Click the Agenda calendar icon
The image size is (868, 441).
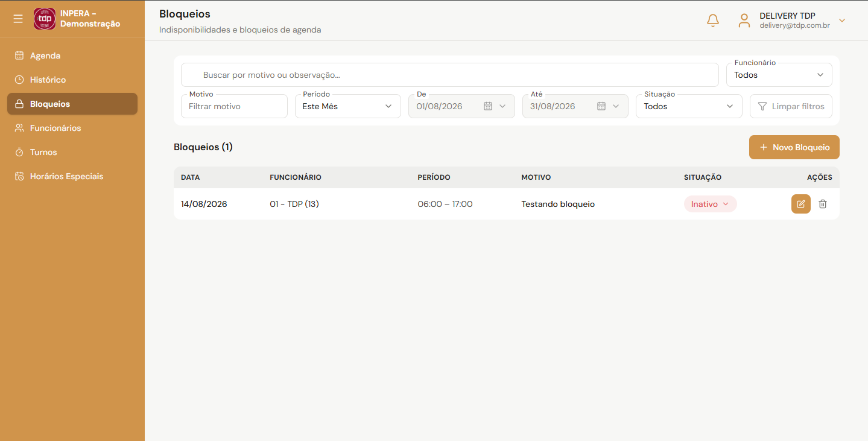[x=19, y=56]
